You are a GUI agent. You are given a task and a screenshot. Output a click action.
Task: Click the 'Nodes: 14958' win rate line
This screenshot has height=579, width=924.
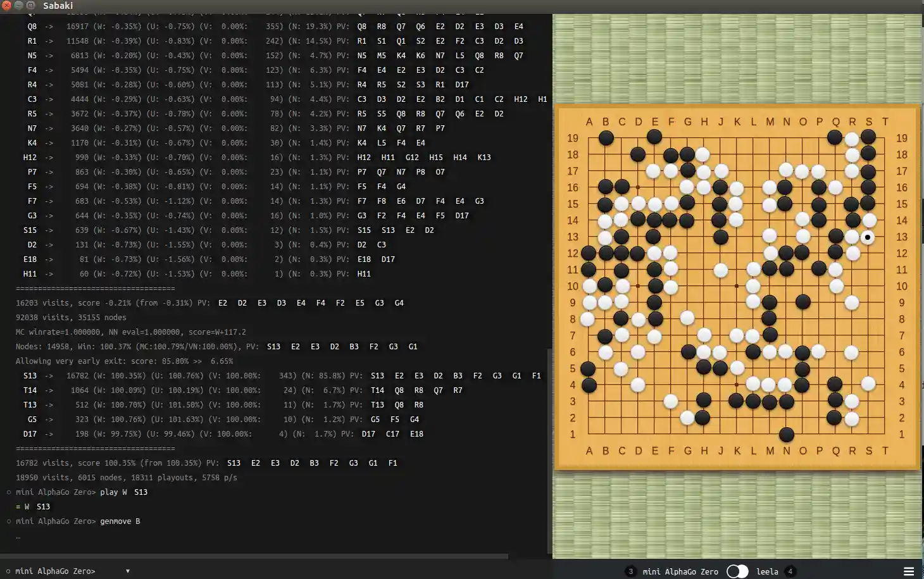217,347
